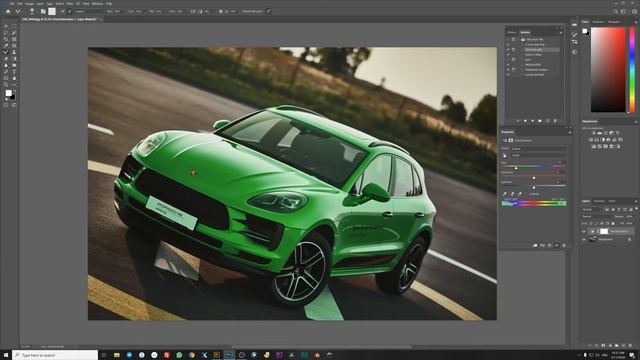Select the Lasso tool
The width and height of the screenshot is (640, 360).
pyautogui.click(x=6, y=33)
